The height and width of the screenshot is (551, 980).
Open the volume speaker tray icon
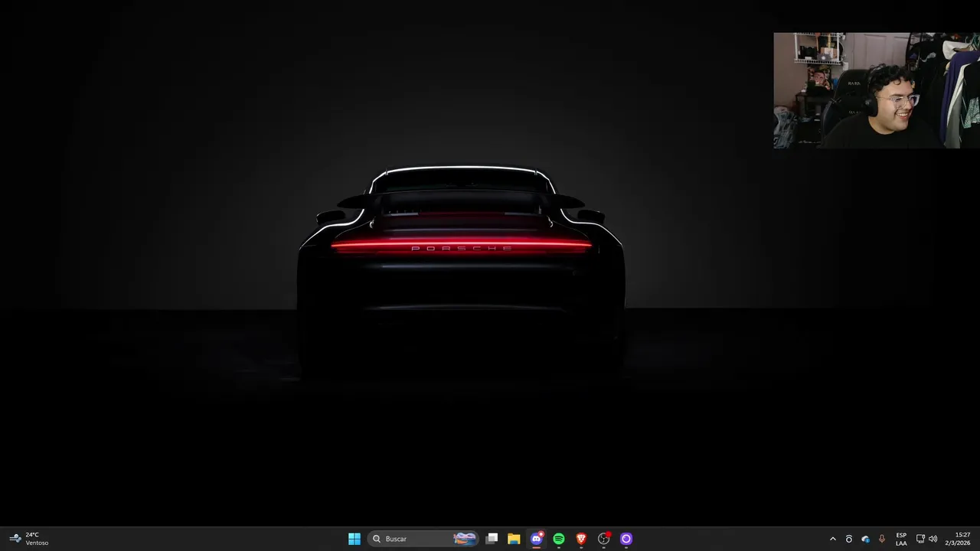[x=933, y=539]
